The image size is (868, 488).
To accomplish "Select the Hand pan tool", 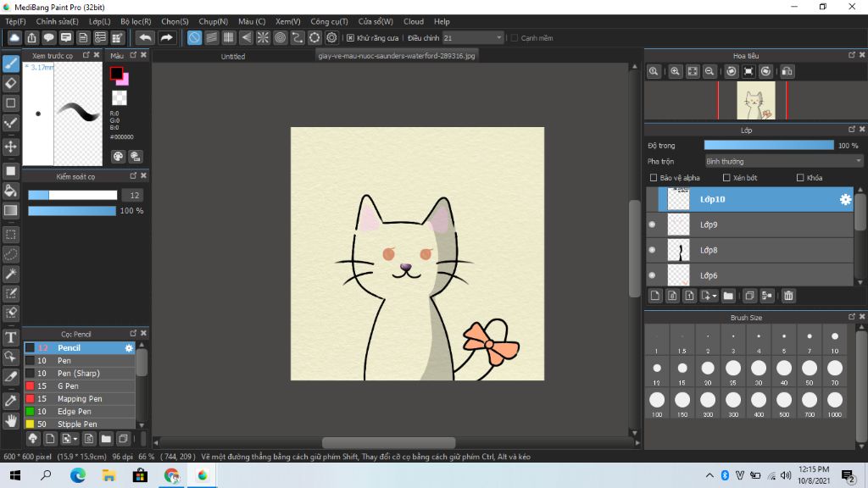I will point(11,421).
